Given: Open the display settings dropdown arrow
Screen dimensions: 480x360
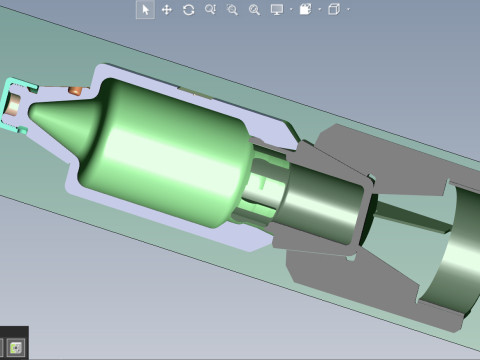Looking at the screenshot, I should pos(291,9).
